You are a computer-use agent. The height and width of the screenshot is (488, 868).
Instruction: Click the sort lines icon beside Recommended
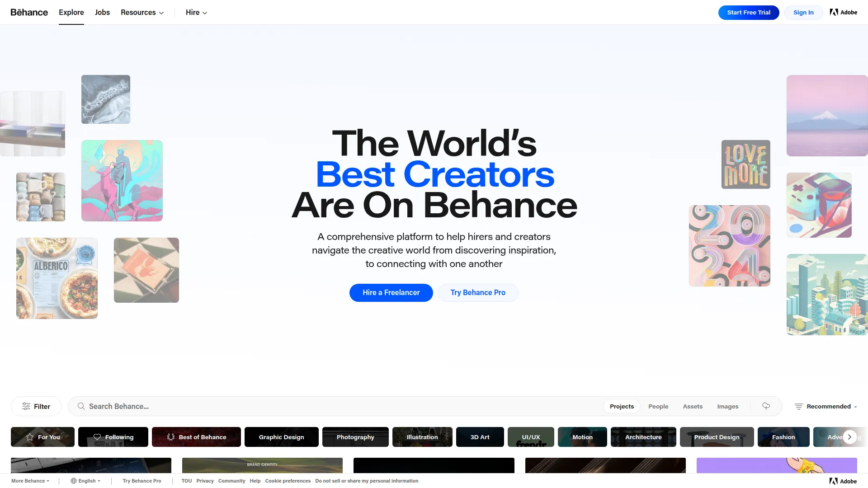coord(799,406)
